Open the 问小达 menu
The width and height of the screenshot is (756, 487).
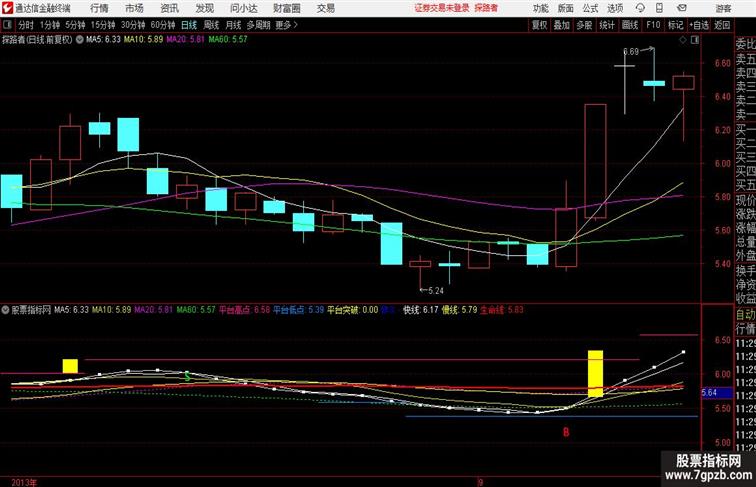[243, 8]
